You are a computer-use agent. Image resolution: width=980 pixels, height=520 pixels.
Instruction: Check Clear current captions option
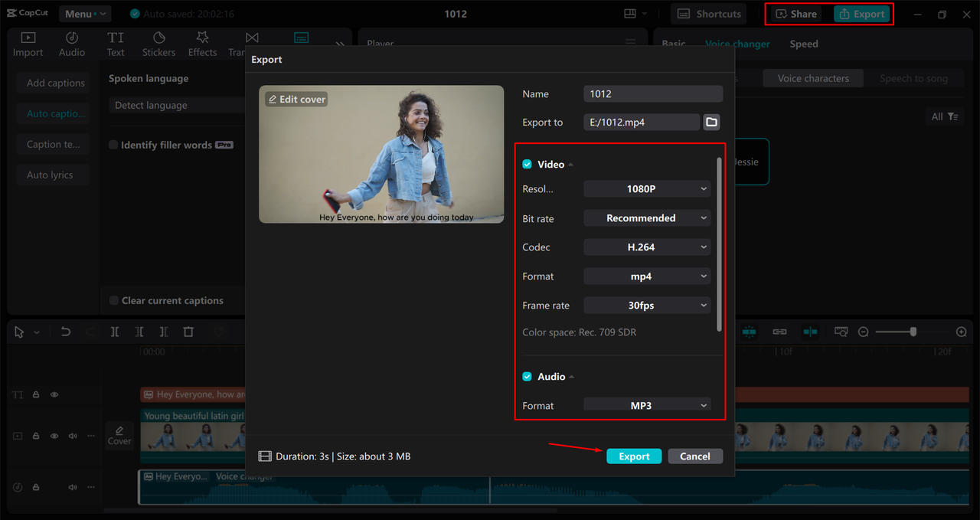(113, 300)
